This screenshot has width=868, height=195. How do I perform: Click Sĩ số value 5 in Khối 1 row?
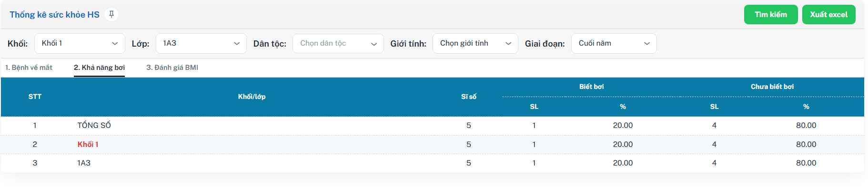(469, 144)
